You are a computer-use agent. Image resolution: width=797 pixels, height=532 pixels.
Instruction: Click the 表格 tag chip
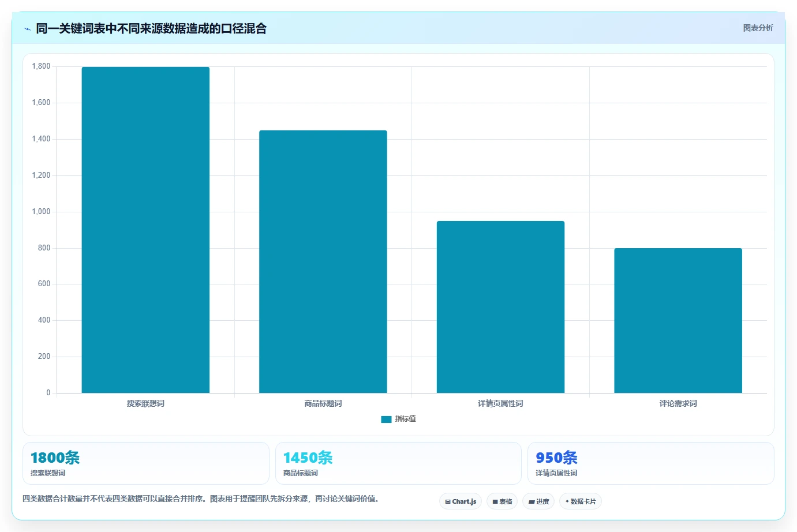[x=502, y=501]
